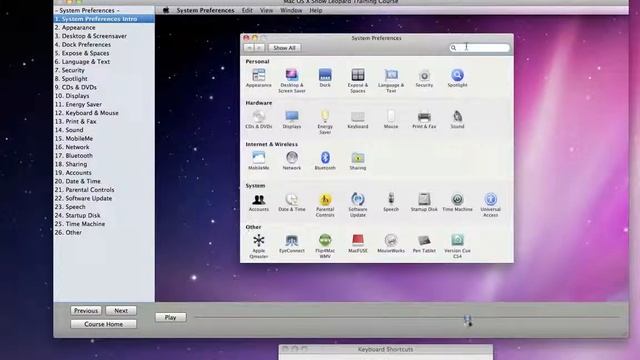Click the back arrow in preferences toolbar
Viewport: 640px width, 360px height.
click(249, 48)
